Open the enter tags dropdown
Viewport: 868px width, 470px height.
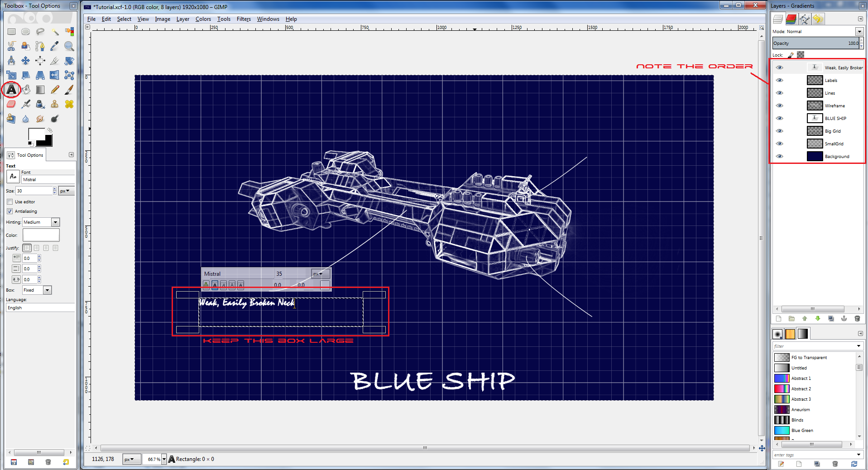click(858, 455)
